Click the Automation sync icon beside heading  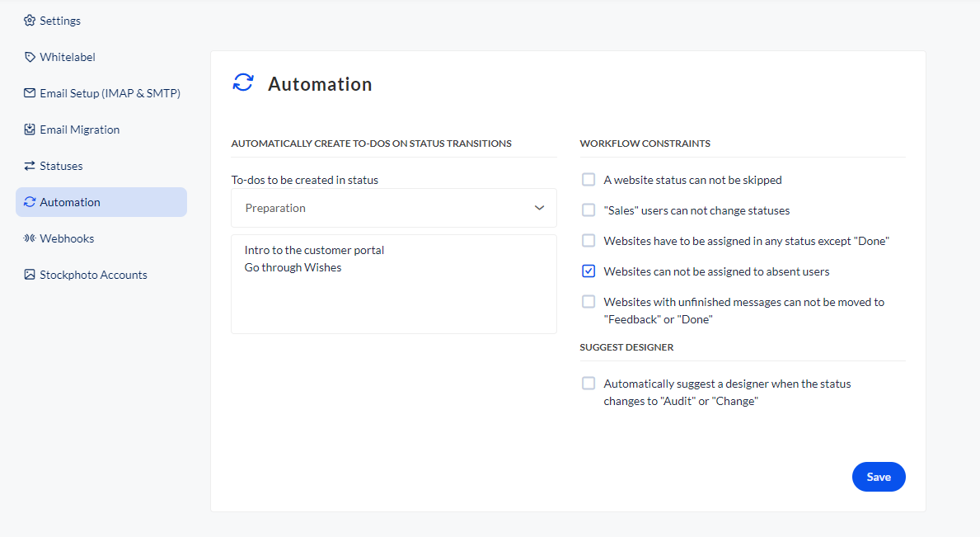(x=243, y=83)
